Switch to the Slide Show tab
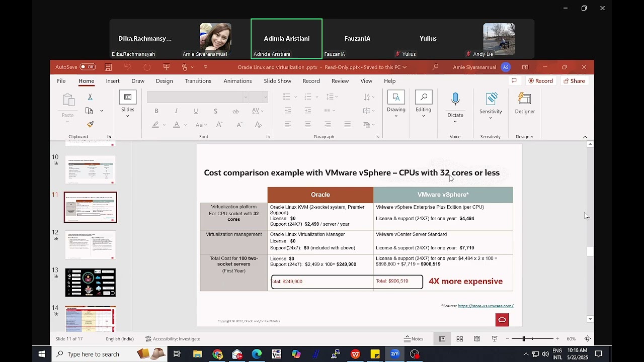 point(277,81)
